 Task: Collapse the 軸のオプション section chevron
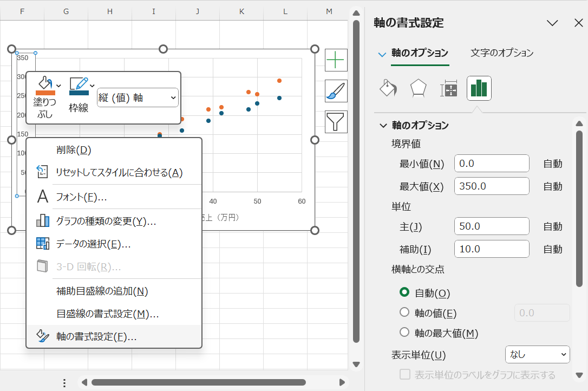click(x=383, y=125)
